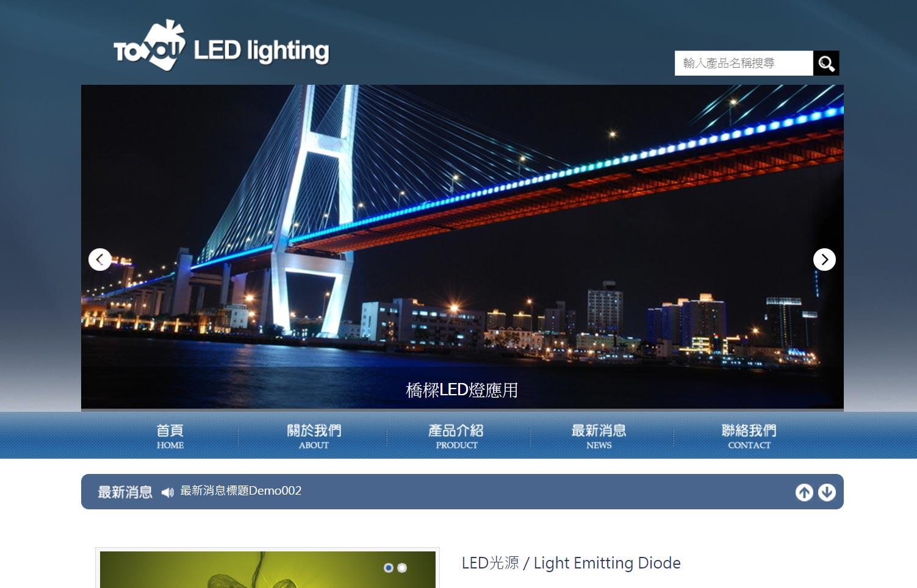Click the news ticker down arrow
Image resolution: width=917 pixels, height=588 pixels.
(827, 492)
